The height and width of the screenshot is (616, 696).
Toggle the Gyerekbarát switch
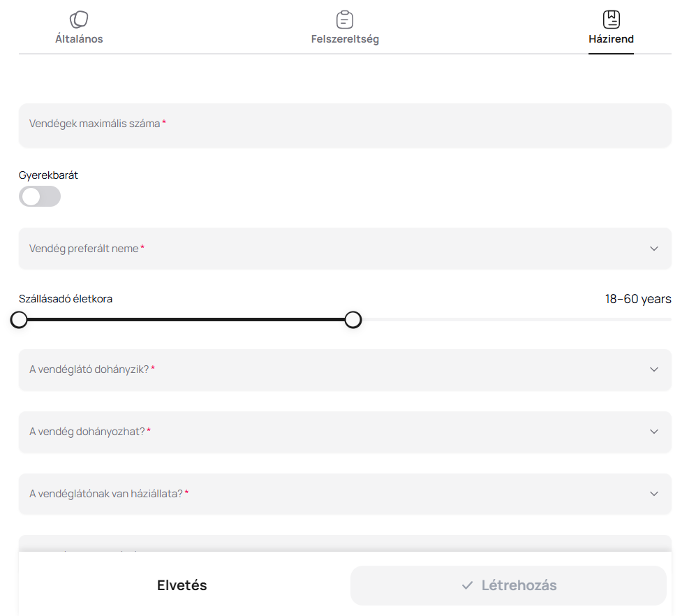[40, 197]
